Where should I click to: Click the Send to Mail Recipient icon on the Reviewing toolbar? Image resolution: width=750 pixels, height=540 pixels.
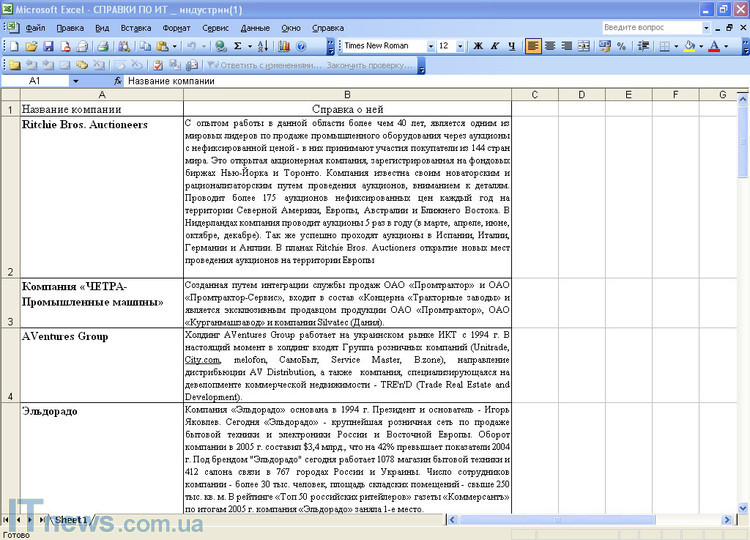[192, 65]
